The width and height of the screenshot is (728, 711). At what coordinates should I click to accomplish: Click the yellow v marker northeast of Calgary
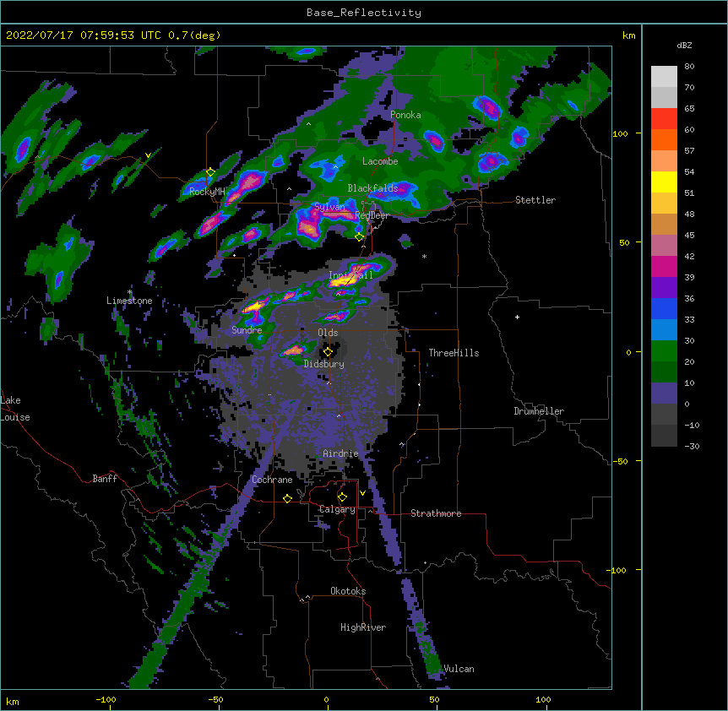pyautogui.click(x=362, y=493)
